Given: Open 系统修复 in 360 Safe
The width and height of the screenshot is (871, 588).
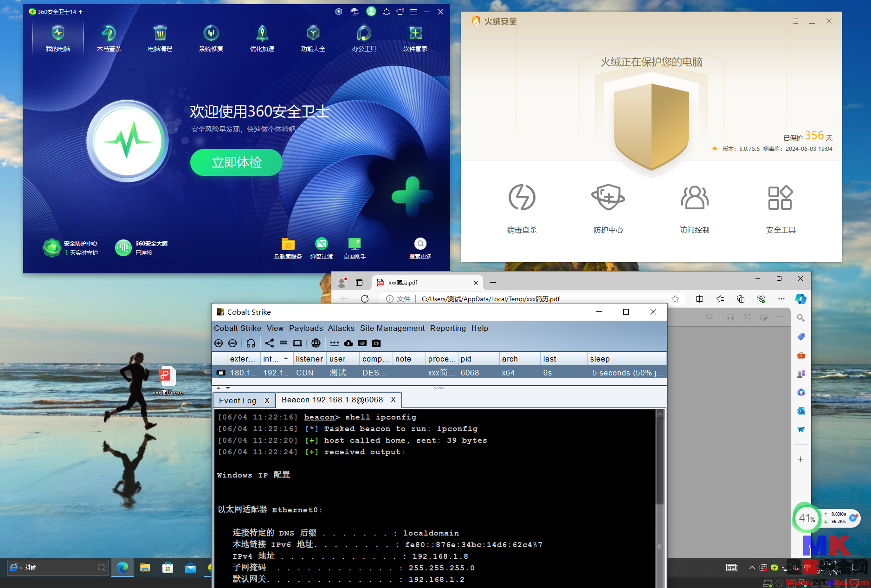Looking at the screenshot, I should pyautogui.click(x=211, y=38).
